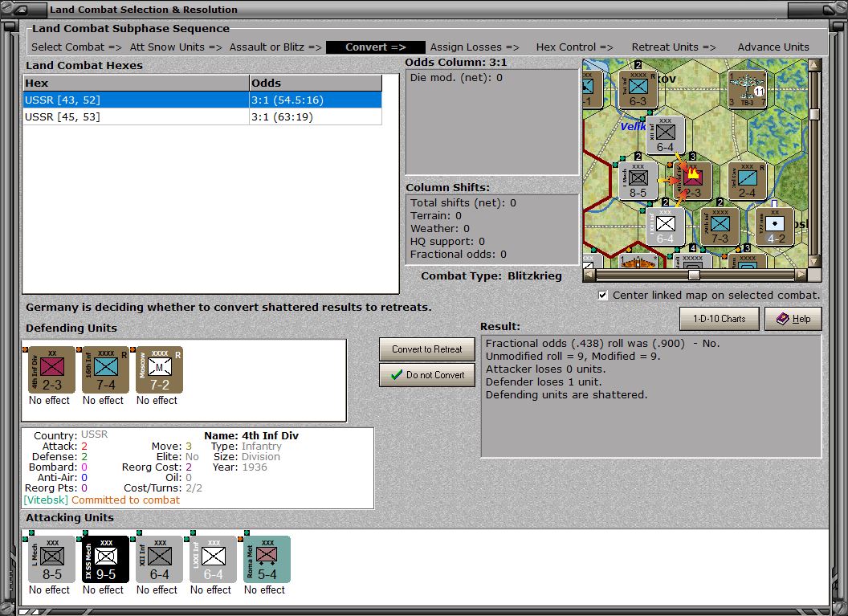Select the 16th Inf 7-4 defending unit counter
The image size is (848, 616).
(x=104, y=369)
